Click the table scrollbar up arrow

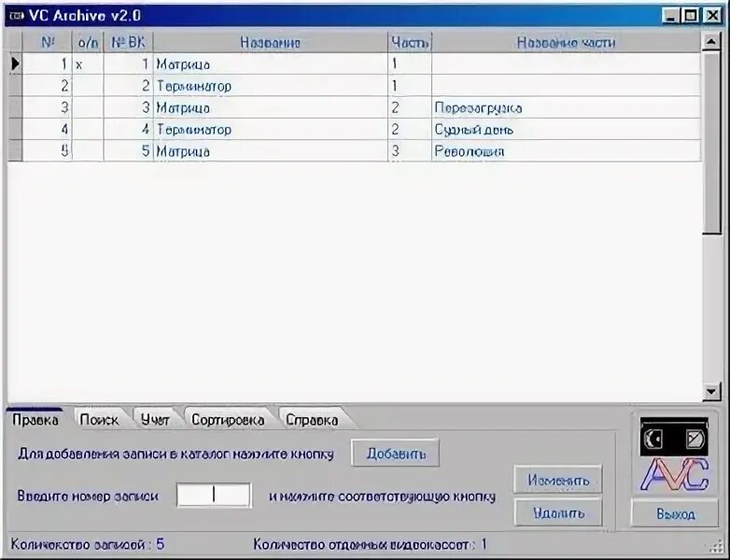pyautogui.click(x=711, y=42)
